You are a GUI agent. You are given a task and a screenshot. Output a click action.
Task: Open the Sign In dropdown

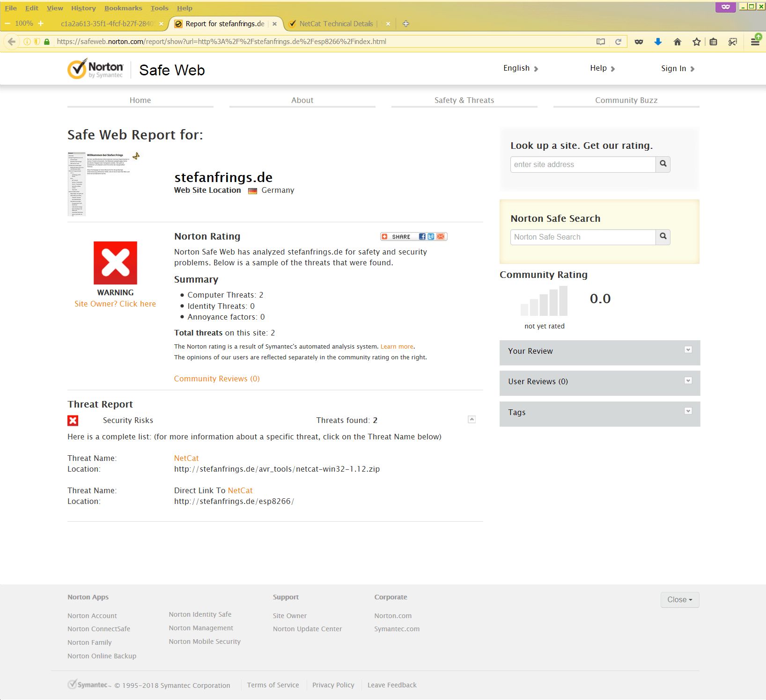pos(678,68)
